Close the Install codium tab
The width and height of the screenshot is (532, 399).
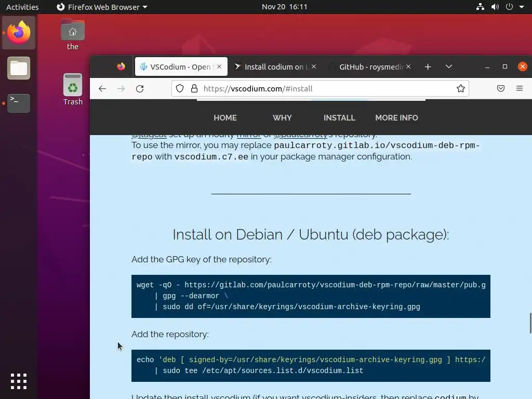(314, 66)
